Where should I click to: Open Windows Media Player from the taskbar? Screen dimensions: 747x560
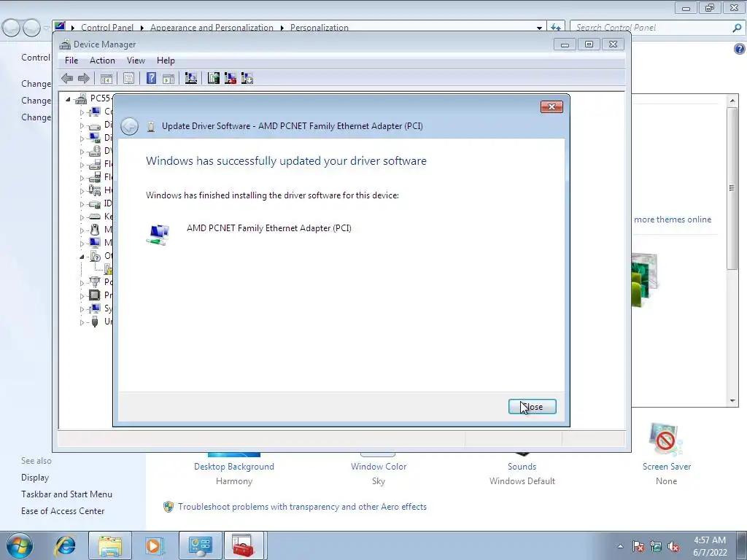point(154,545)
